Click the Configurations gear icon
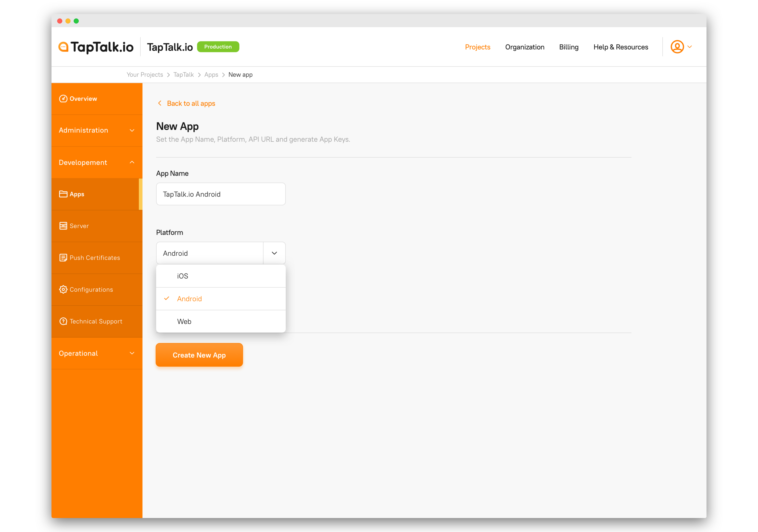This screenshot has height=532, width=758. [x=63, y=289]
